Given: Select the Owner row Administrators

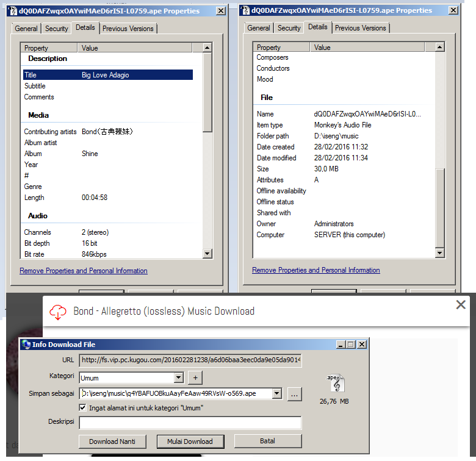Looking at the screenshot, I should coord(341,224).
